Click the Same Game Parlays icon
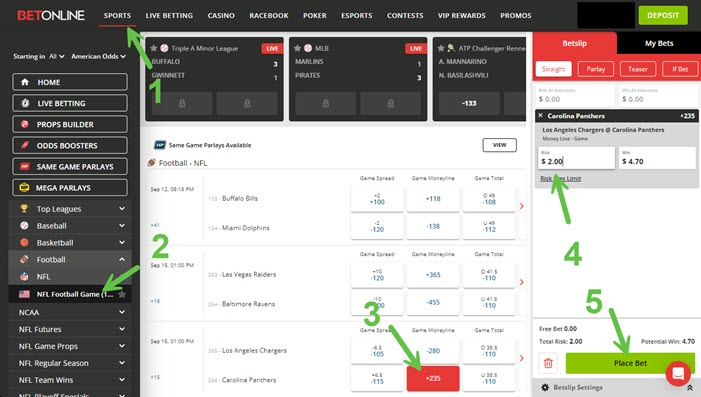 pos(25,166)
